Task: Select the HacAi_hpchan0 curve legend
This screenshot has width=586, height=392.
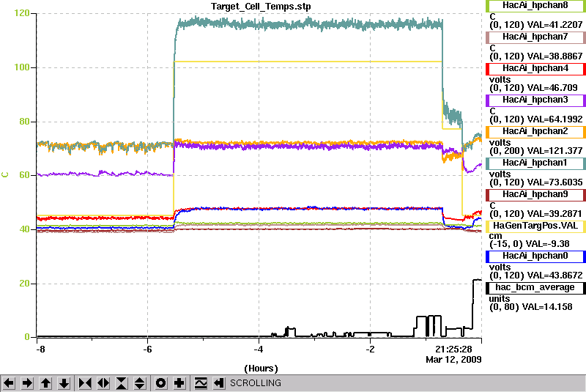Action: (535, 256)
